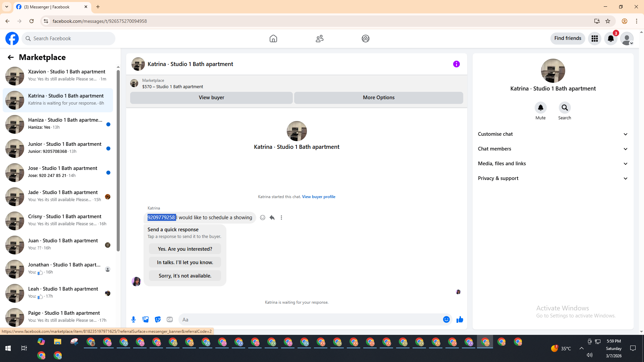The width and height of the screenshot is (644, 362).
Task: Open the Juan conversation
Action: tap(58, 245)
